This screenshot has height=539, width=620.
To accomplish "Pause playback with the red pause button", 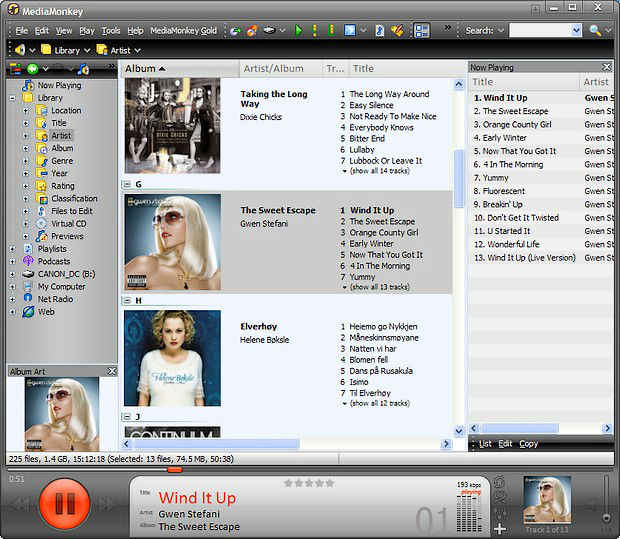I will click(x=64, y=504).
